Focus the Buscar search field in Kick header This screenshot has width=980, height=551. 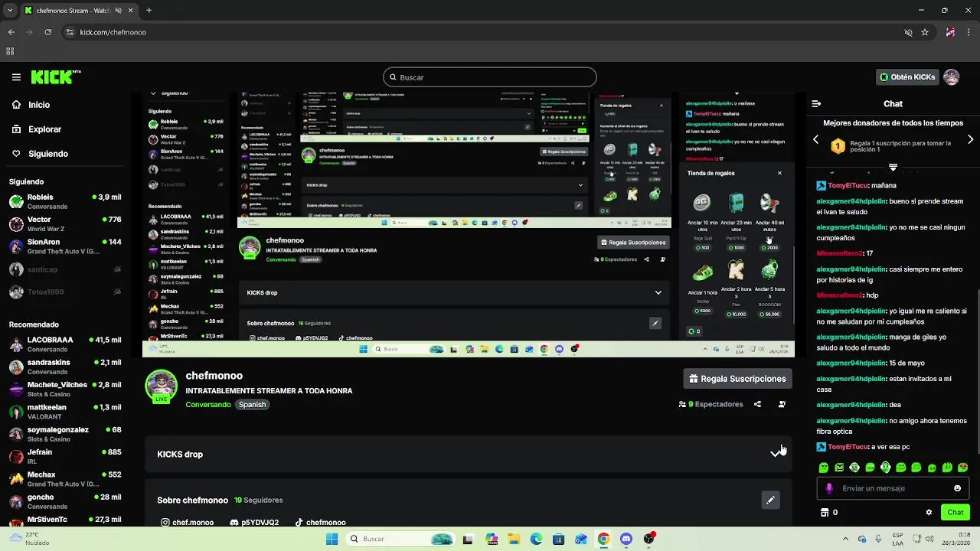pos(490,77)
